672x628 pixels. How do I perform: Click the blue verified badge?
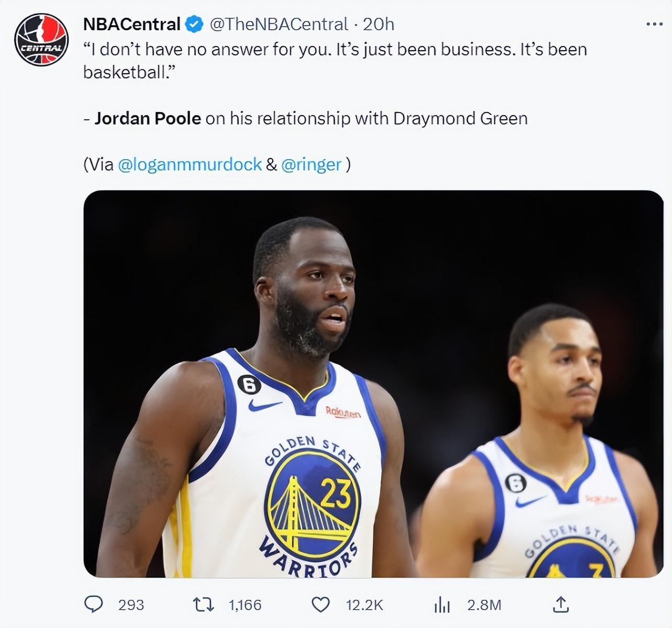tap(195, 24)
